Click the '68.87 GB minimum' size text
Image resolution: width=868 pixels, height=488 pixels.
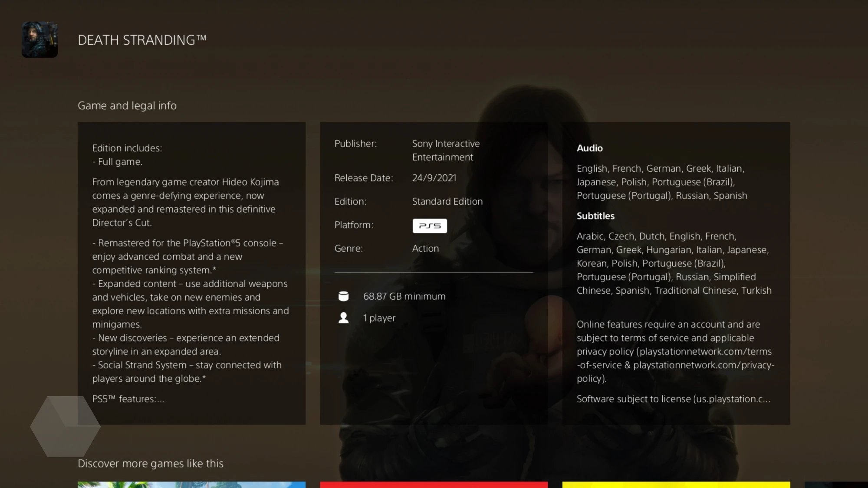tap(404, 296)
